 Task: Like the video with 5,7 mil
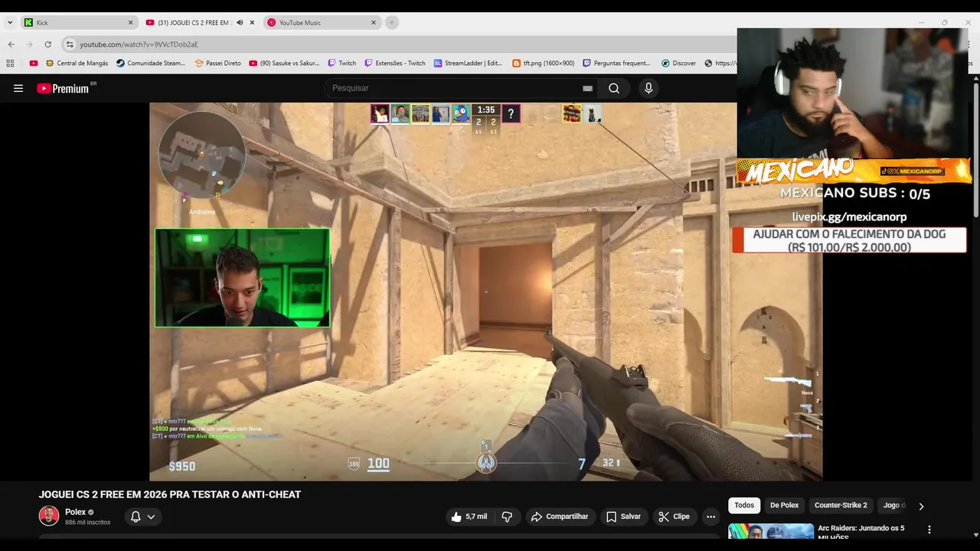[469, 517]
